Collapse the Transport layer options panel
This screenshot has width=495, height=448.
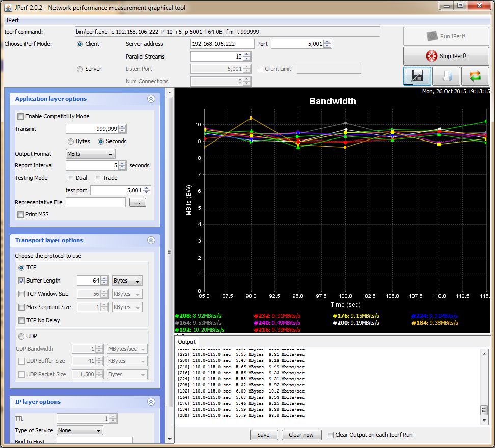pyautogui.click(x=151, y=240)
